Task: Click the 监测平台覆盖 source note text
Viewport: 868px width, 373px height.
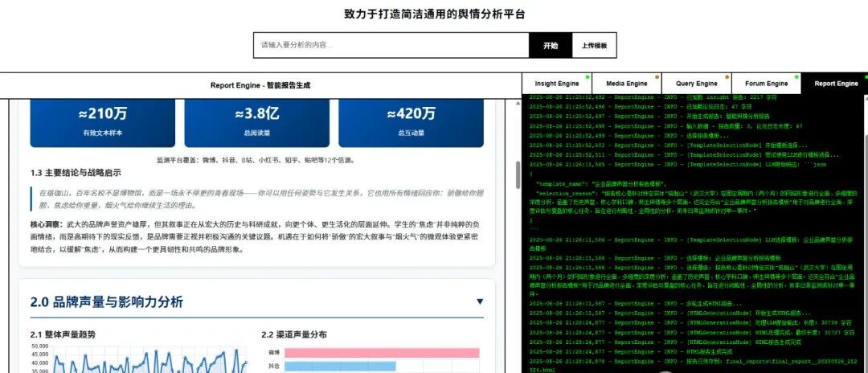Action: (x=256, y=161)
